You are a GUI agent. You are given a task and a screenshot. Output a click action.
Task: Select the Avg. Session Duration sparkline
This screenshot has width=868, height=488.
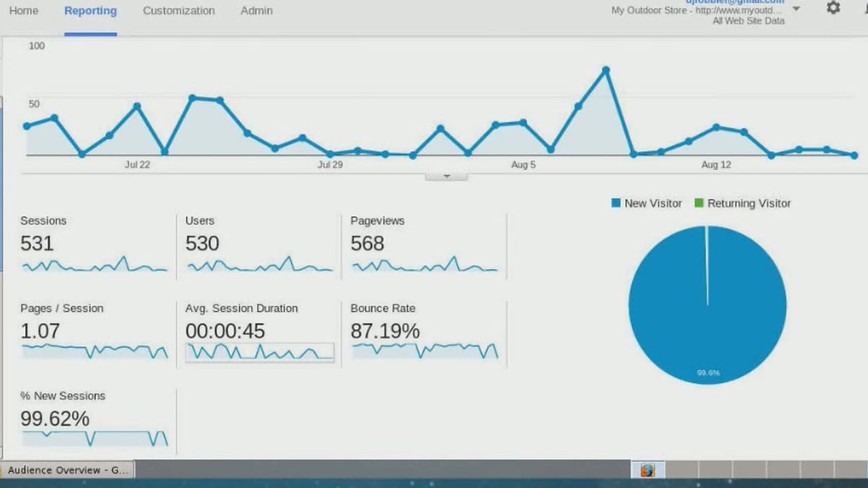[x=259, y=352]
